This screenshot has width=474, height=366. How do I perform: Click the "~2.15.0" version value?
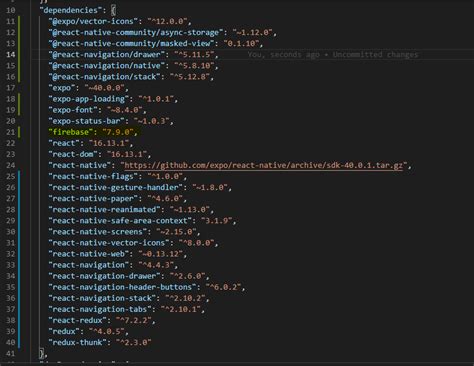pos(176,232)
